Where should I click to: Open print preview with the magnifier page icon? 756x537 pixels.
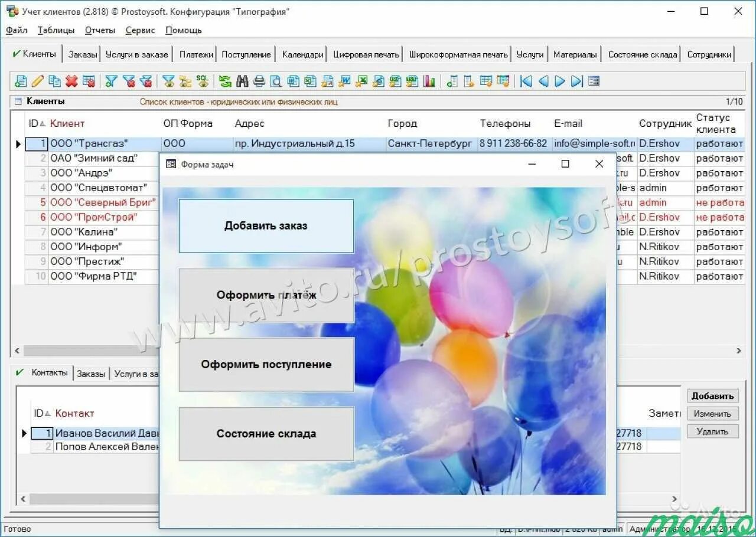coord(276,81)
